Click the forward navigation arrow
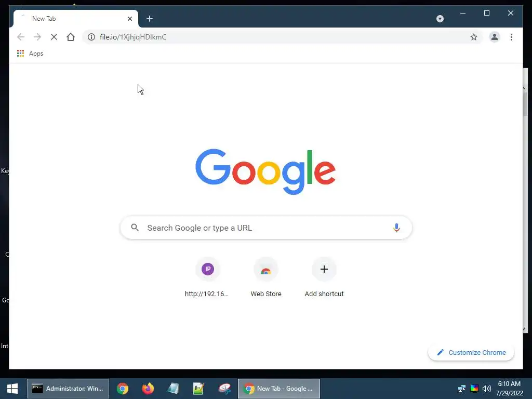 click(37, 37)
